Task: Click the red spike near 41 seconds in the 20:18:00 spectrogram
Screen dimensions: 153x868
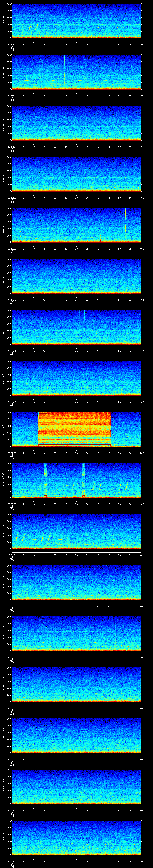Action: 100,239
